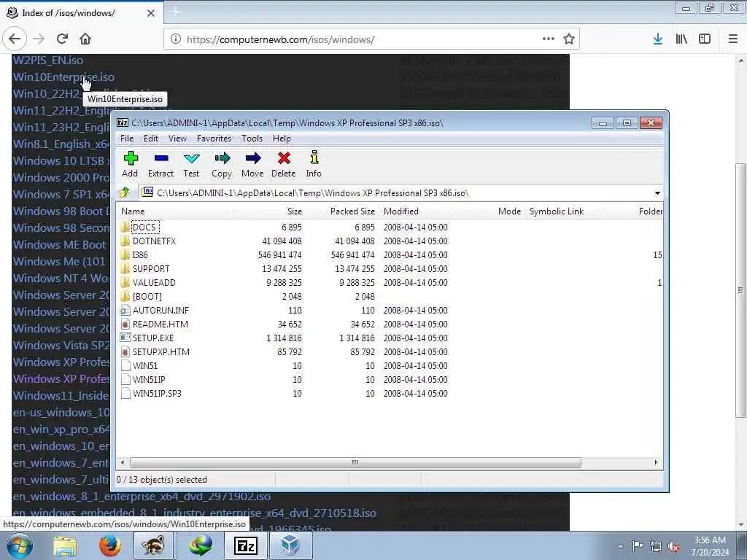Click the VirtualBox cube taskbar icon
The image size is (747, 560).
(x=290, y=546)
